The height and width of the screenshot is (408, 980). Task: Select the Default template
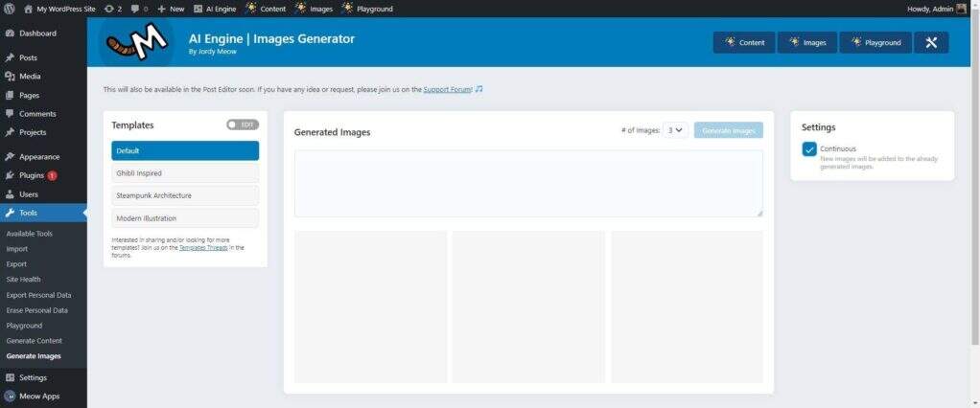[x=185, y=151]
